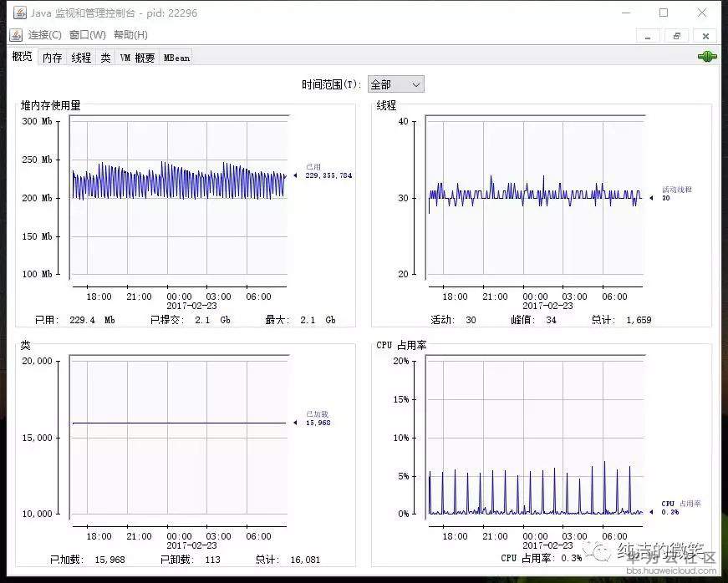This screenshot has width=728, height=583.
Task: Click the 线程 chart plot area
Action: point(535,197)
